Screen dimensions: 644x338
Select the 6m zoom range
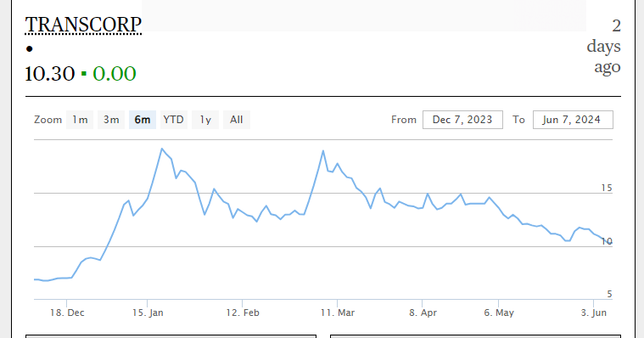142,120
